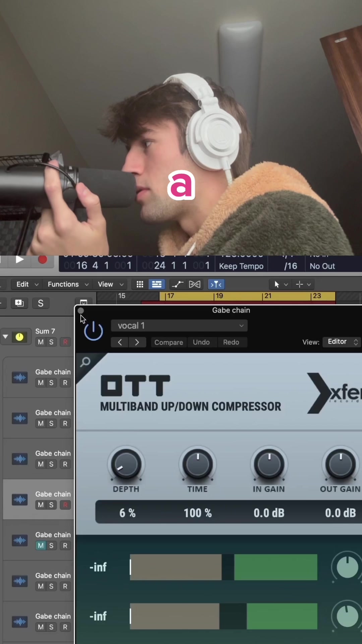Mute the highlighted Gabe chain track
Screen dimensions: 362x644
[41, 505]
